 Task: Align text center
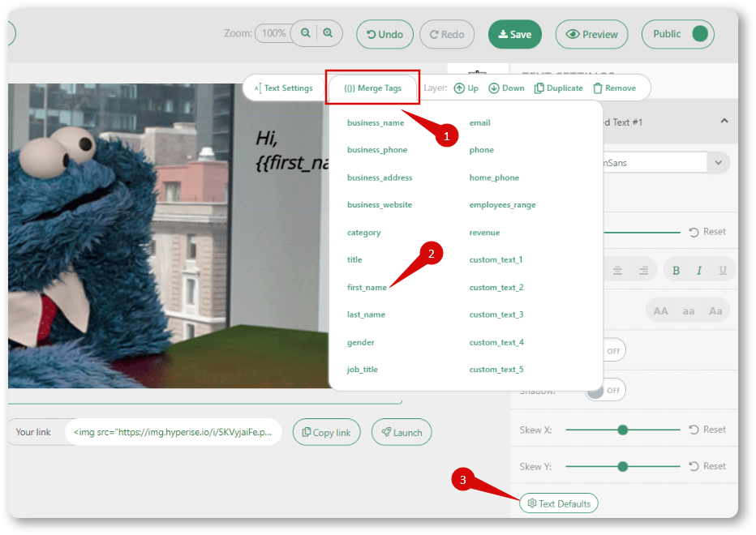click(x=617, y=271)
